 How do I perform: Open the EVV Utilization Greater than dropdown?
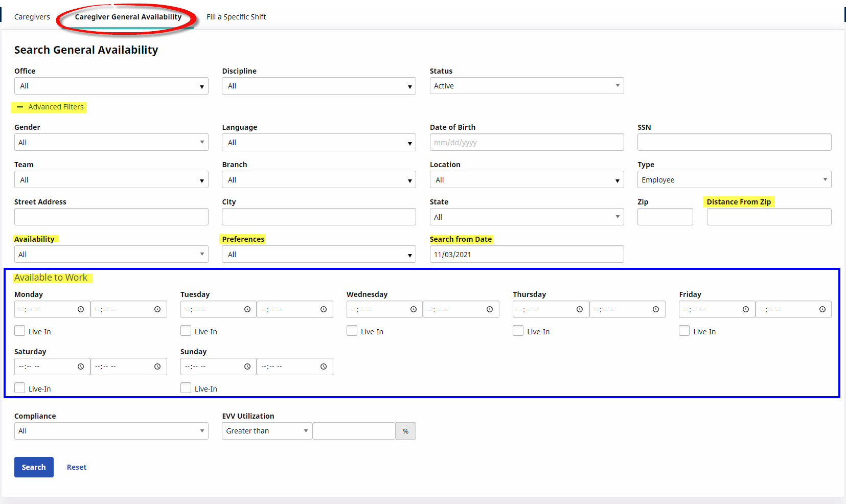[x=266, y=431]
